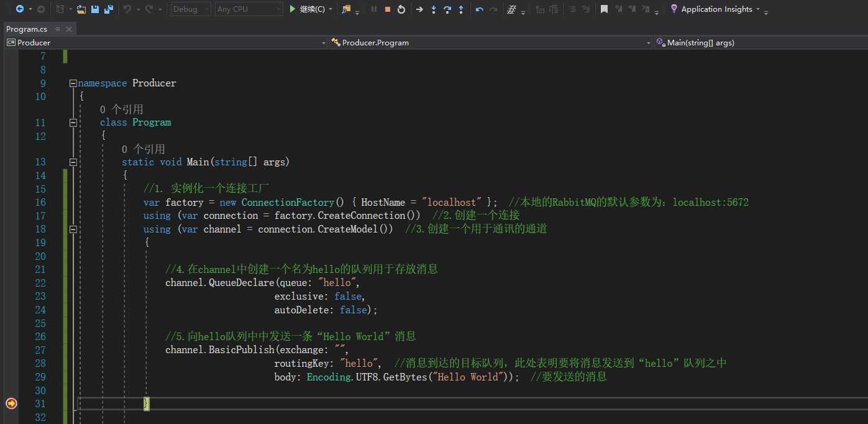This screenshot has width=868, height=424.
Task: Open the Main(string[] args) member dropdown
Action: (x=761, y=42)
